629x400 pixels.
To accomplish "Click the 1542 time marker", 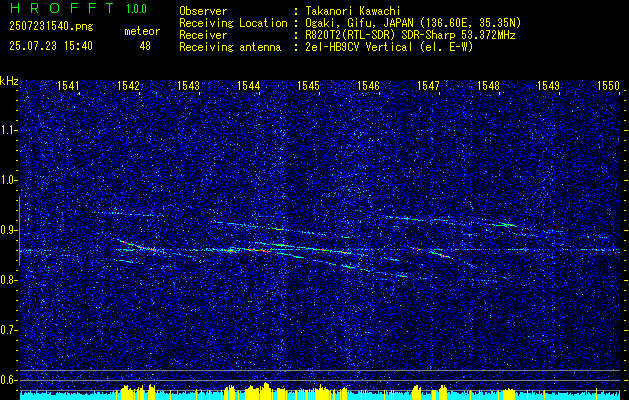I will point(128,85).
